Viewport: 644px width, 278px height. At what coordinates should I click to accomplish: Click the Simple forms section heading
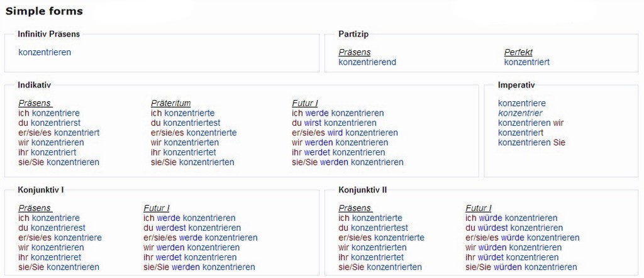pos(44,11)
